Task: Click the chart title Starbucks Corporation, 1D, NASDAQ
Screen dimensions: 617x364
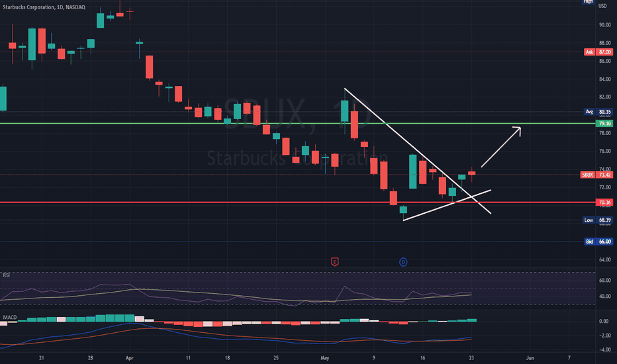Action: (44, 7)
